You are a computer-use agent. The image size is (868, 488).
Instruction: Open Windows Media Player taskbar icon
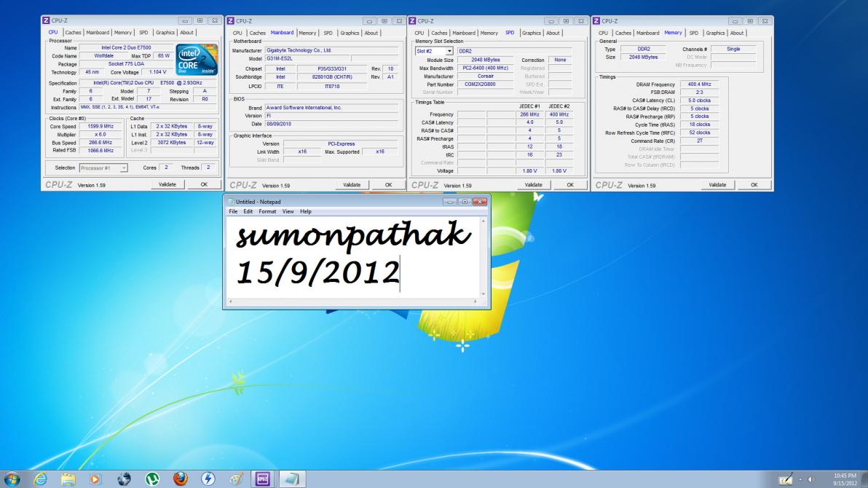[x=95, y=479]
